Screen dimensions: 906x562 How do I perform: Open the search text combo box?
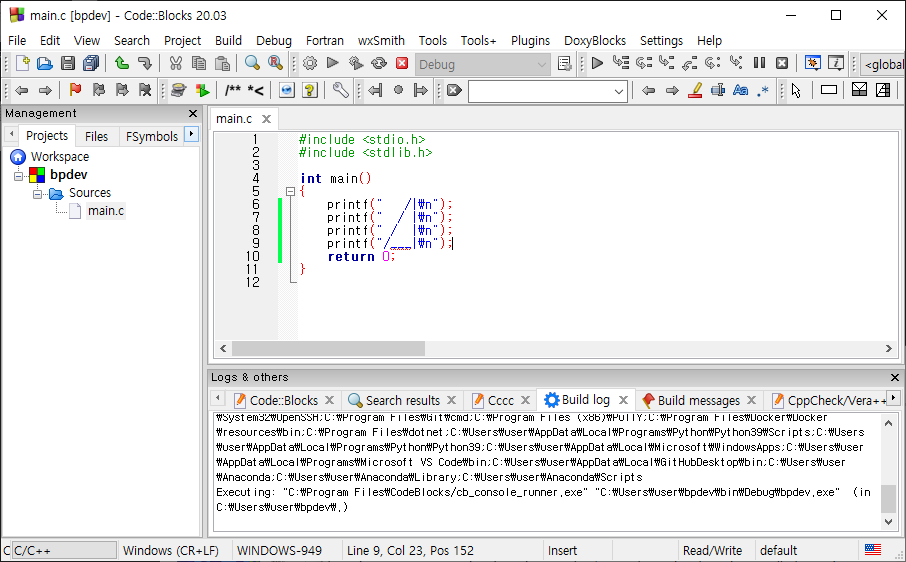pyautogui.click(x=618, y=91)
